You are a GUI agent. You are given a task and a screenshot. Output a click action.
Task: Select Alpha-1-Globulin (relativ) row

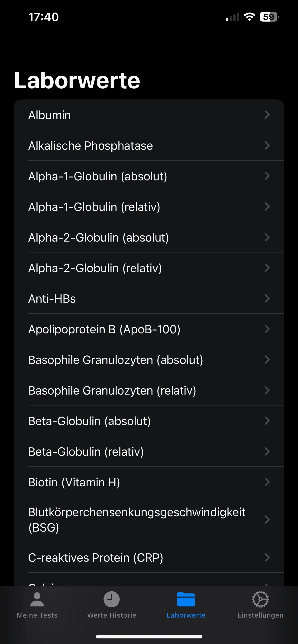click(149, 207)
